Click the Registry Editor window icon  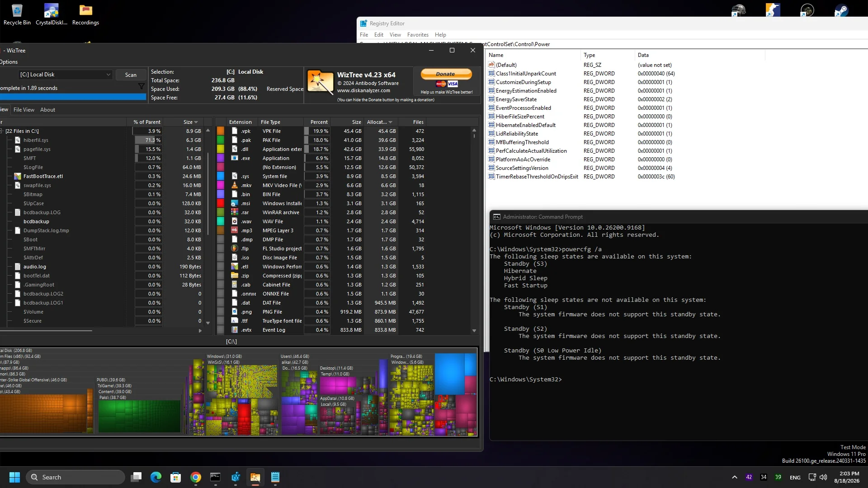pyautogui.click(x=363, y=23)
